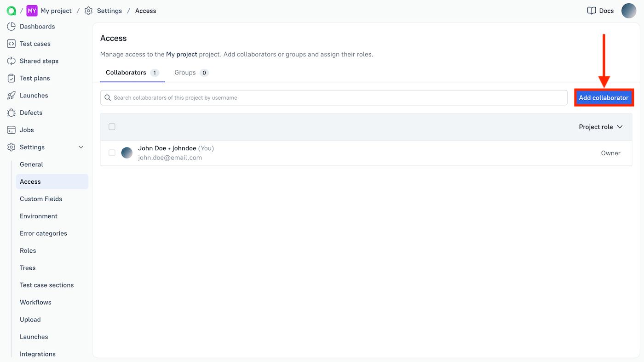Click the Test plans icon
This screenshot has width=644, height=362.
point(11,78)
